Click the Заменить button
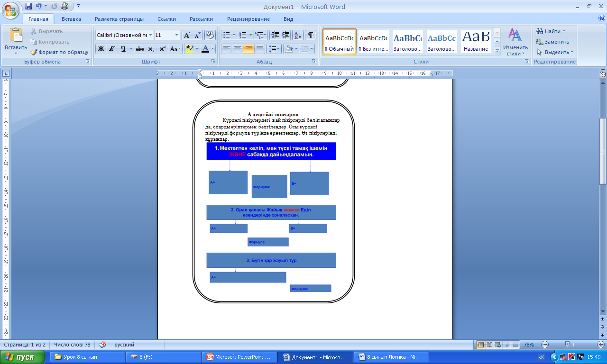607x364 pixels. point(552,42)
